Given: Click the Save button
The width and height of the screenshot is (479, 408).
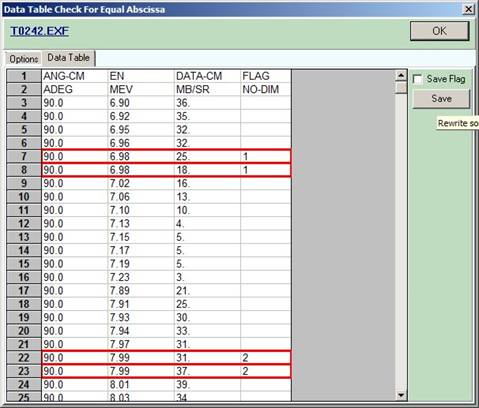Looking at the screenshot, I should [x=441, y=99].
